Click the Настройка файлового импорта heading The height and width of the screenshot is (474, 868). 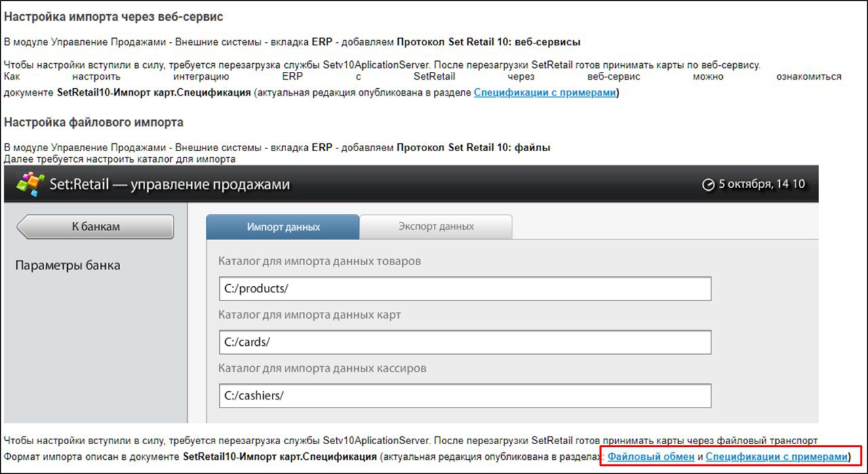click(94, 123)
